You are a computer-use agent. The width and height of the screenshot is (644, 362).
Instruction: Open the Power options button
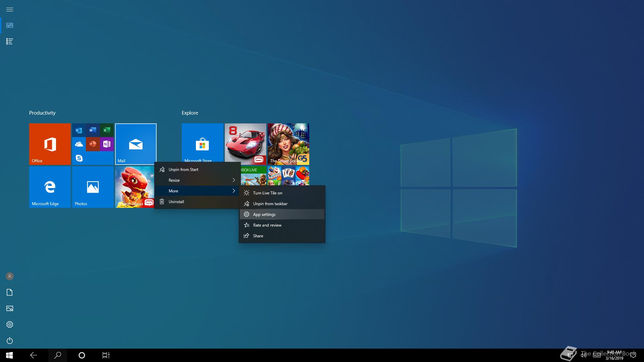point(10,341)
